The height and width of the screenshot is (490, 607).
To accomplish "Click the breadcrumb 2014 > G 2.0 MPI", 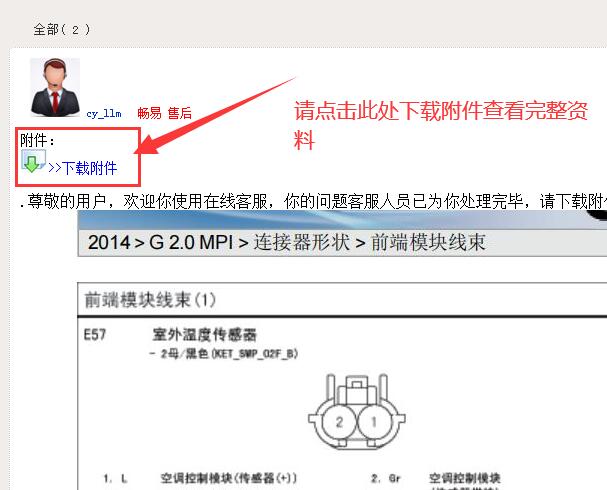I will pyautogui.click(x=160, y=243).
